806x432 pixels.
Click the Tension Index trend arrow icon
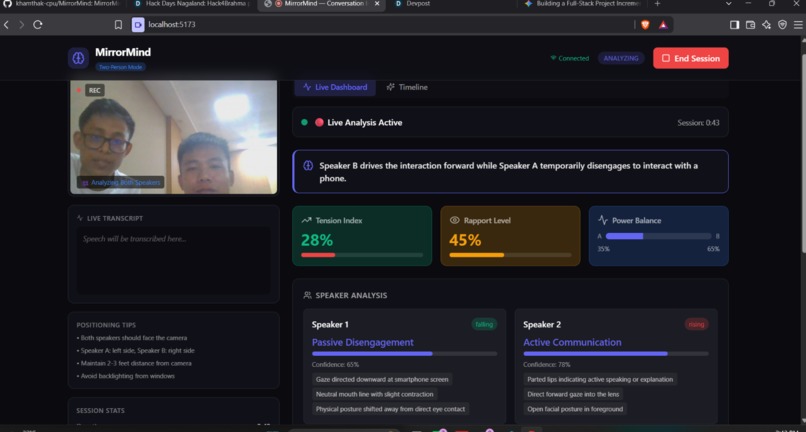pyautogui.click(x=306, y=220)
